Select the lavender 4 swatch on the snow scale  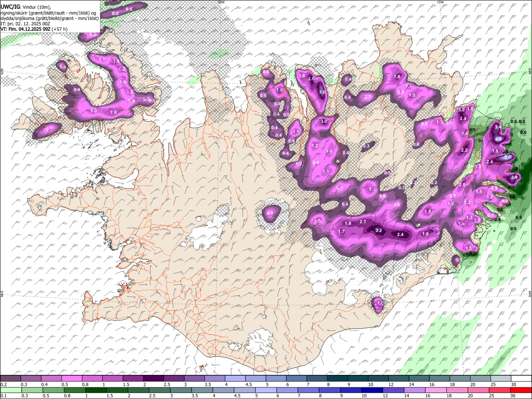235,379
